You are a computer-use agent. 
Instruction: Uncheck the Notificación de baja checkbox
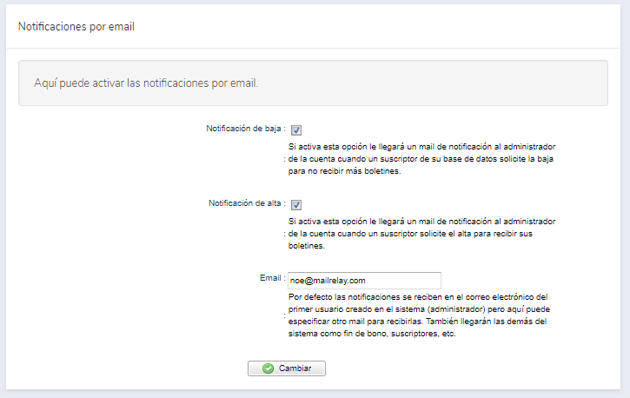click(x=296, y=130)
